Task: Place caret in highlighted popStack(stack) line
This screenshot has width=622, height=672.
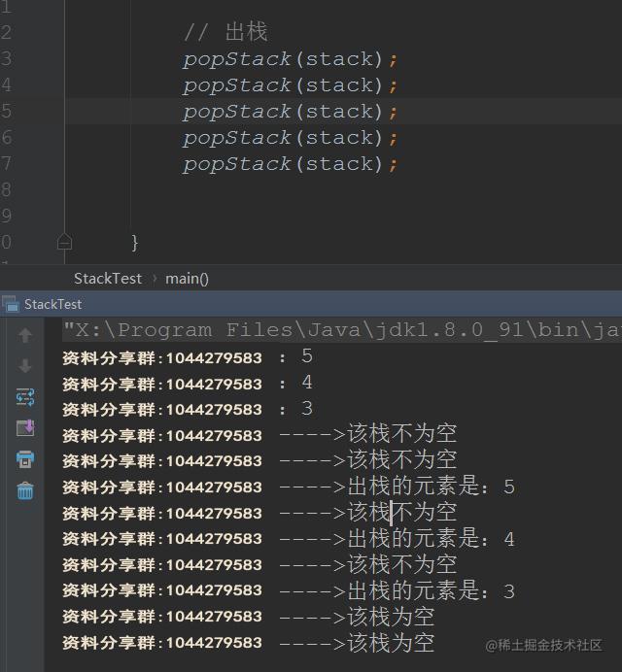Action: tap(291, 112)
